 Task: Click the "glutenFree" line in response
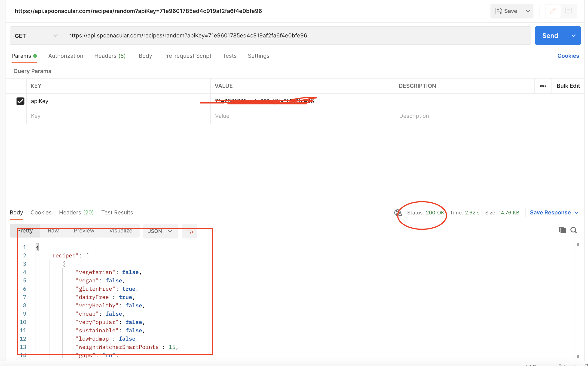pos(107,289)
